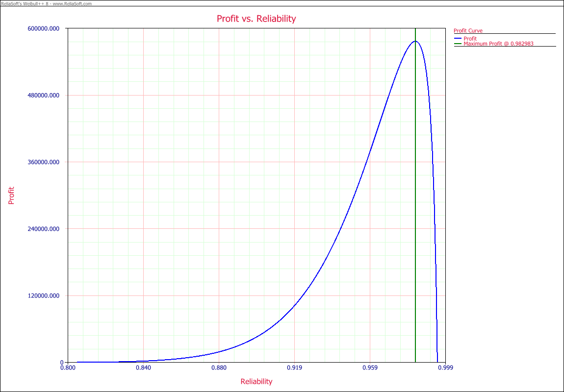
Task: Click the 0.999 x-axis tick label
Action: click(x=445, y=367)
